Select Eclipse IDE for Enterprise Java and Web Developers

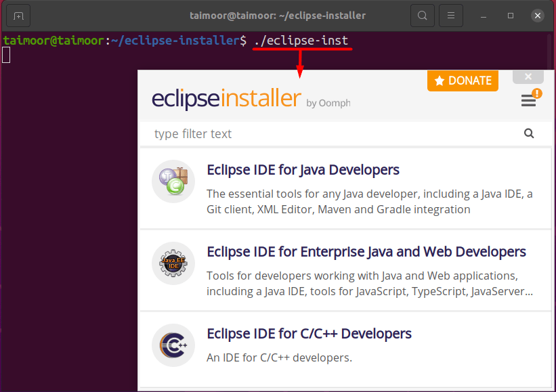[366, 252]
